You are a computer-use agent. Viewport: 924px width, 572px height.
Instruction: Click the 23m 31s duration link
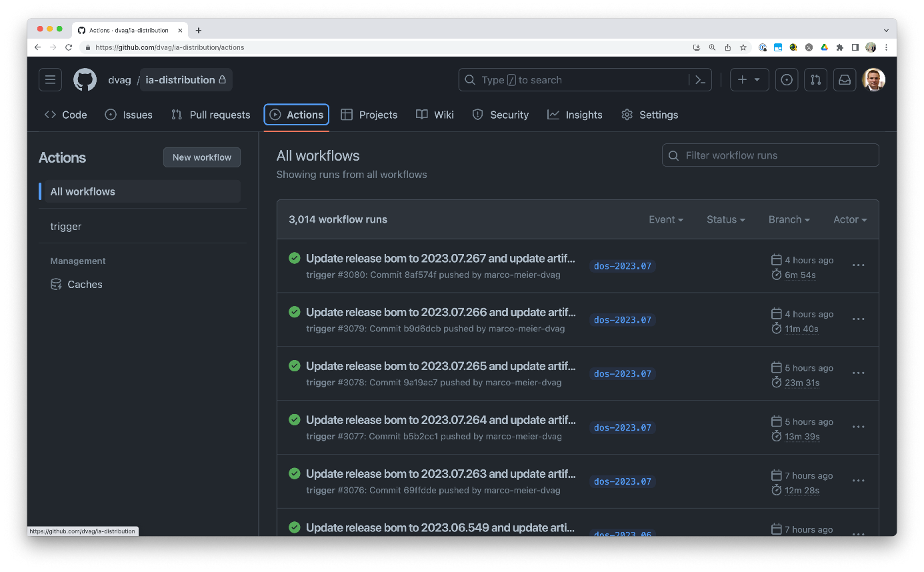pos(802,383)
